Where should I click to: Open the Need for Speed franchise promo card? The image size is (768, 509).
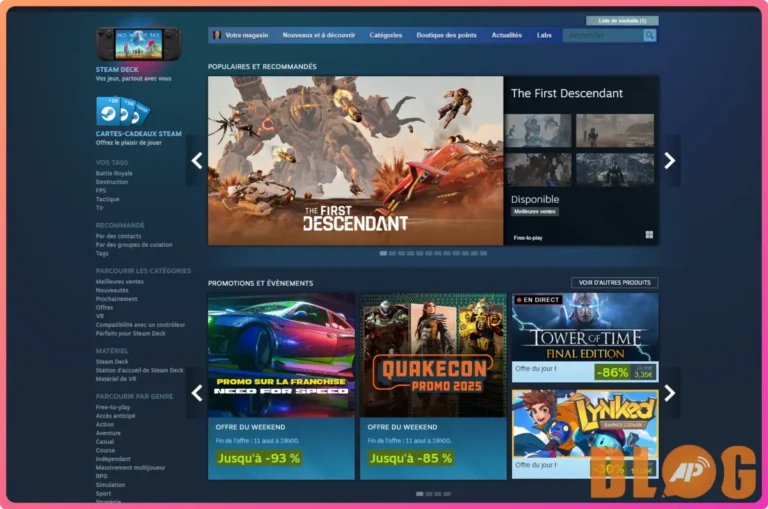281,386
